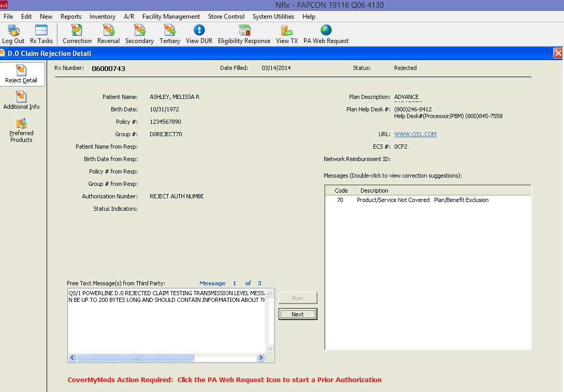Screen dimensions: 564x392
Task: Click the left scroll arrow in message box
Action: (x=73, y=357)
